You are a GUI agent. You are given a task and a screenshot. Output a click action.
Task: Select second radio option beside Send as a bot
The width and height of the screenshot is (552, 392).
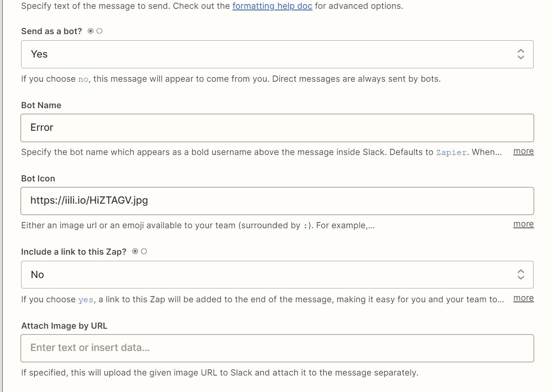click(x=99, y=31)
